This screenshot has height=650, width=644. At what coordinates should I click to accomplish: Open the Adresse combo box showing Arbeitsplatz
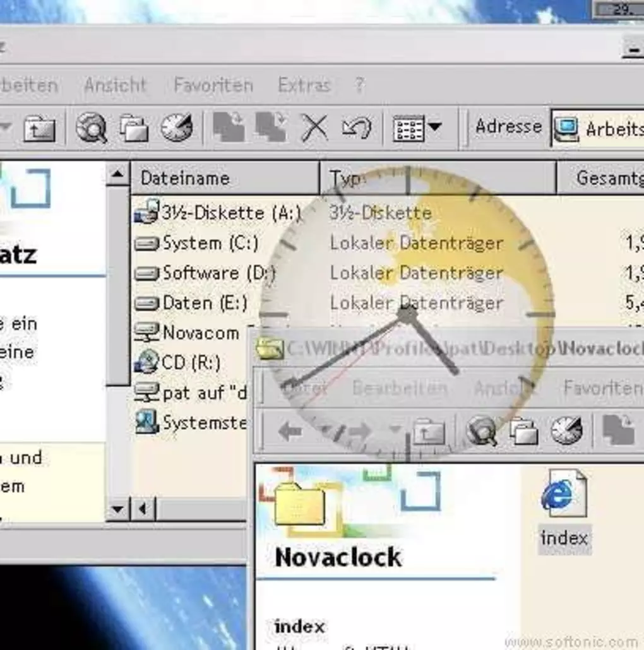pyautogui.click(x=598, y=129)
